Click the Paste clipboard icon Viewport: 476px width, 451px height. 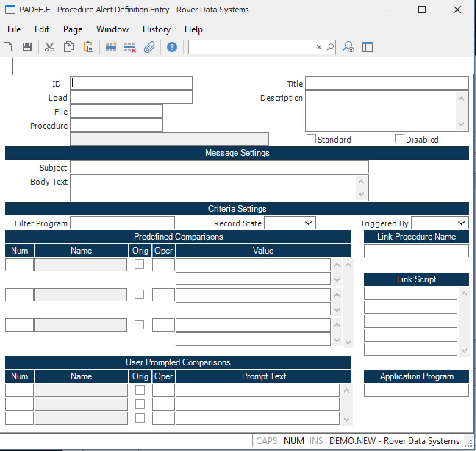click(x=88, y=47)
